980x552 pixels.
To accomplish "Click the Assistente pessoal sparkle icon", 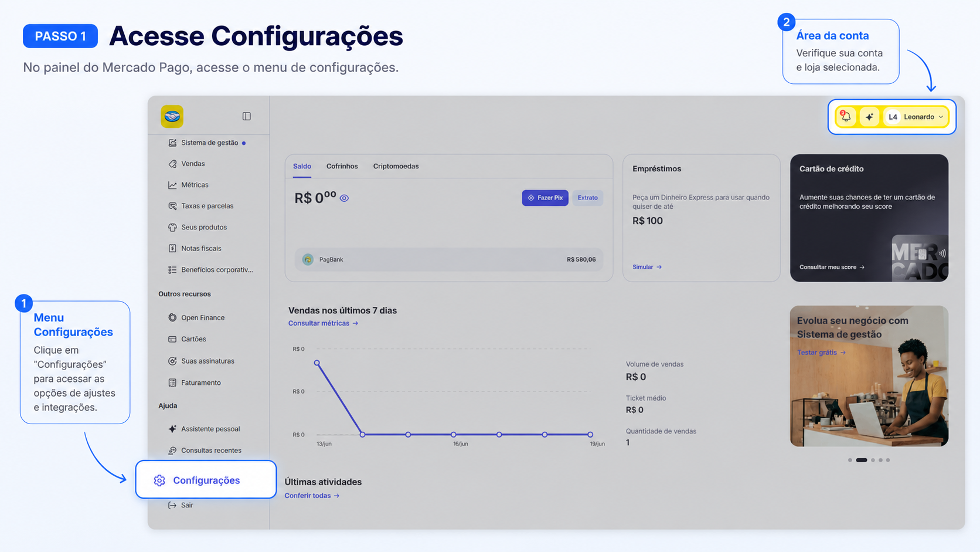I will [172, 429].
